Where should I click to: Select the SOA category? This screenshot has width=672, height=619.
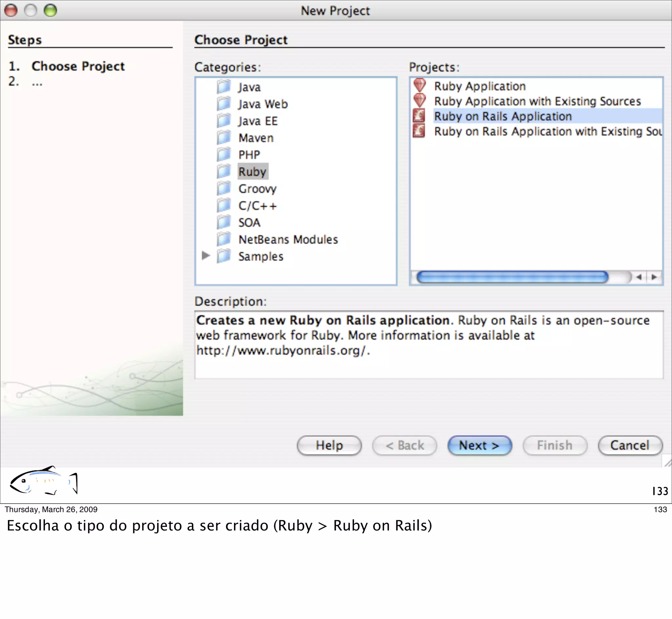click(249, 222)
